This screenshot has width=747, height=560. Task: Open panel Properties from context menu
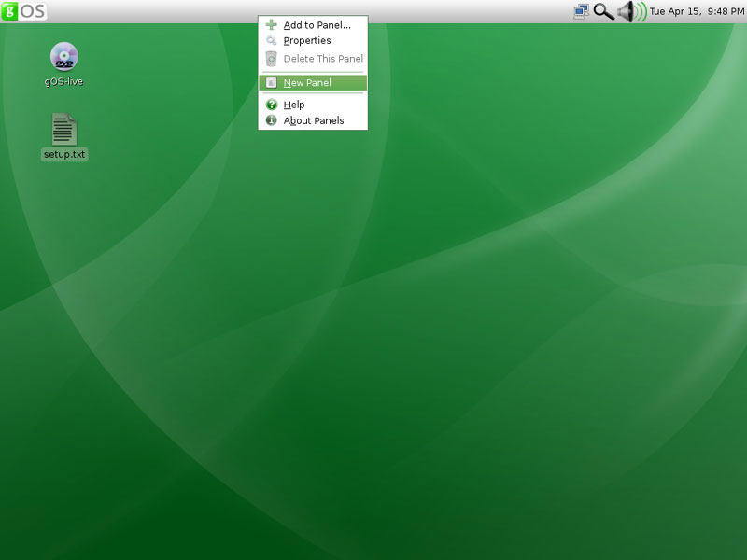313,40
